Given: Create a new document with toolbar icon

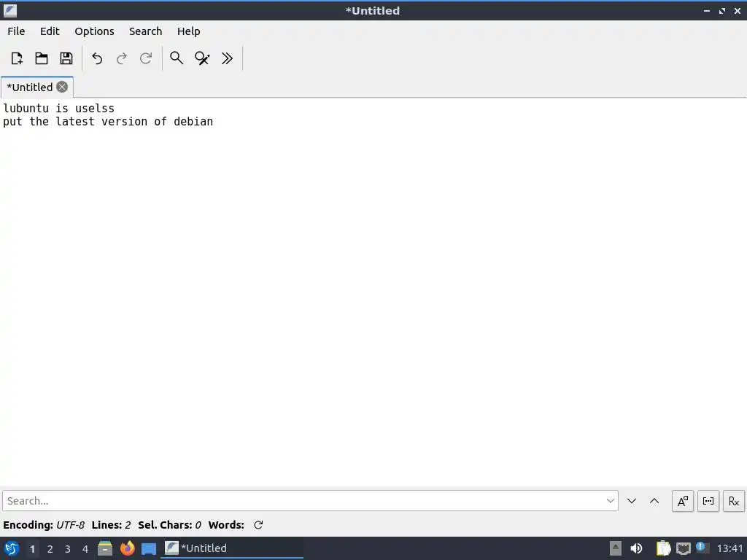Looking at the screenshot, I should (x=17, y=58).
